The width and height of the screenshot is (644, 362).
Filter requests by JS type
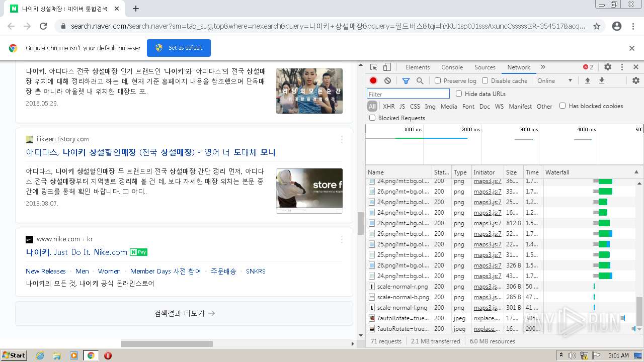pos(402,106)
